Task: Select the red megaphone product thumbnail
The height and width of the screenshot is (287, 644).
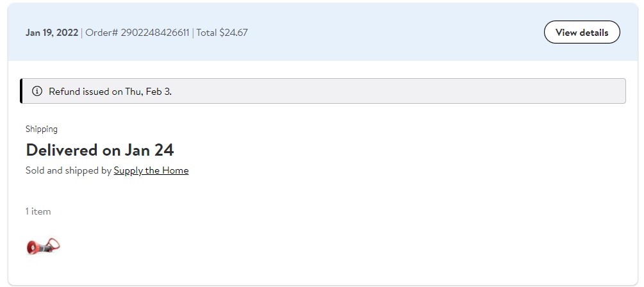Action: (x=43, y=246)
